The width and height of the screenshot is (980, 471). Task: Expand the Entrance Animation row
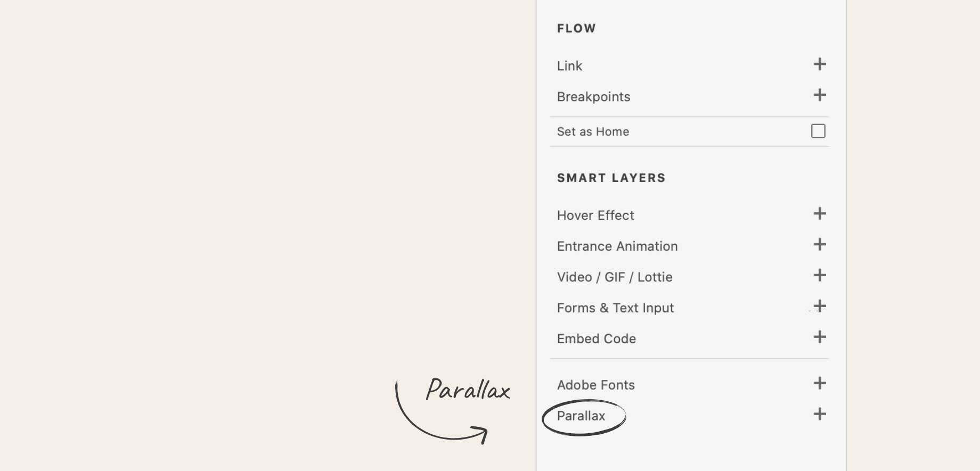click(617, 246)
